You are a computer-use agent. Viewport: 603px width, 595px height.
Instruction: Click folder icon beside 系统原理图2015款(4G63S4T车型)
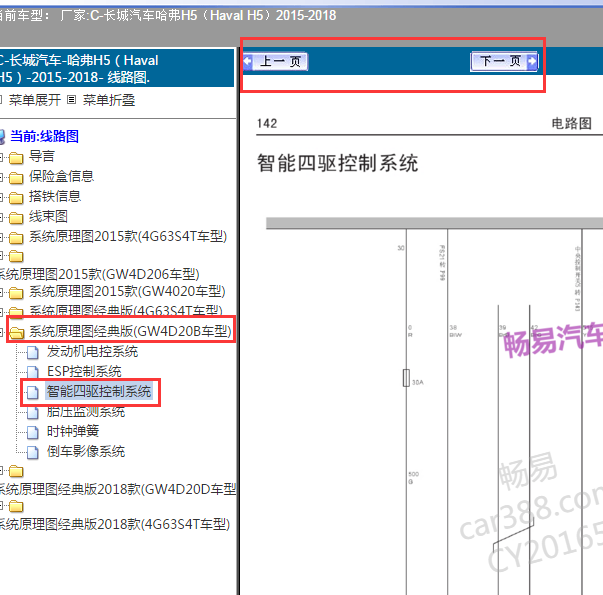pos(16,237)
